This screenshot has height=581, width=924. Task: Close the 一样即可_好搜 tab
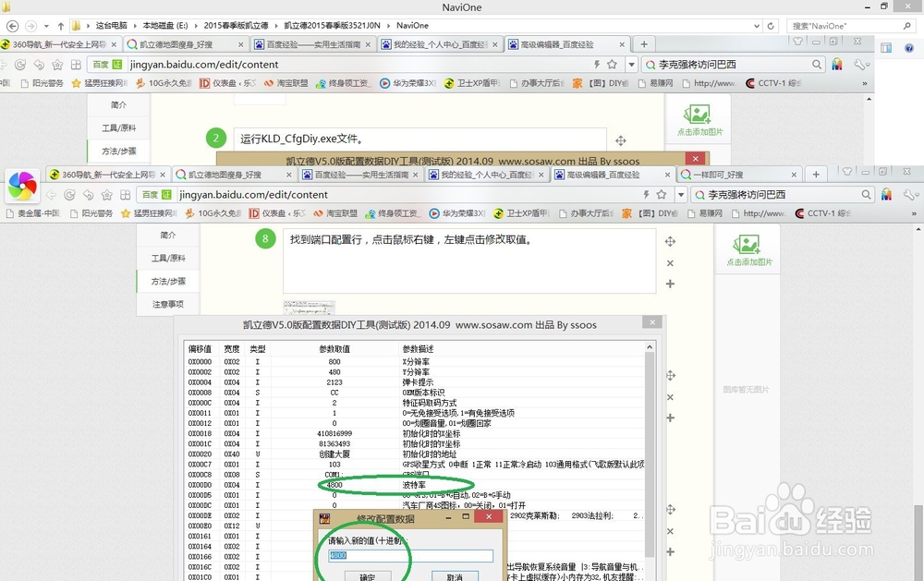point(794,175)
